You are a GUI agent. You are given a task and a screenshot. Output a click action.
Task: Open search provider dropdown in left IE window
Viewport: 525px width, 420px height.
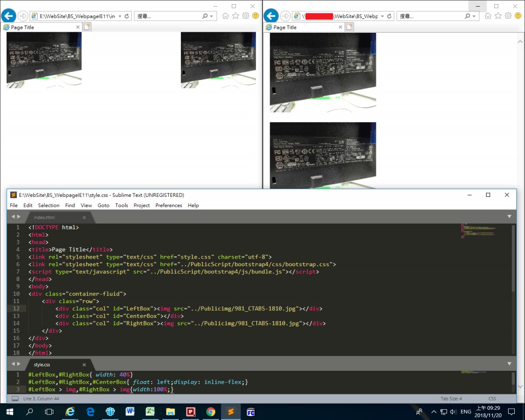[x=211, y=16]
